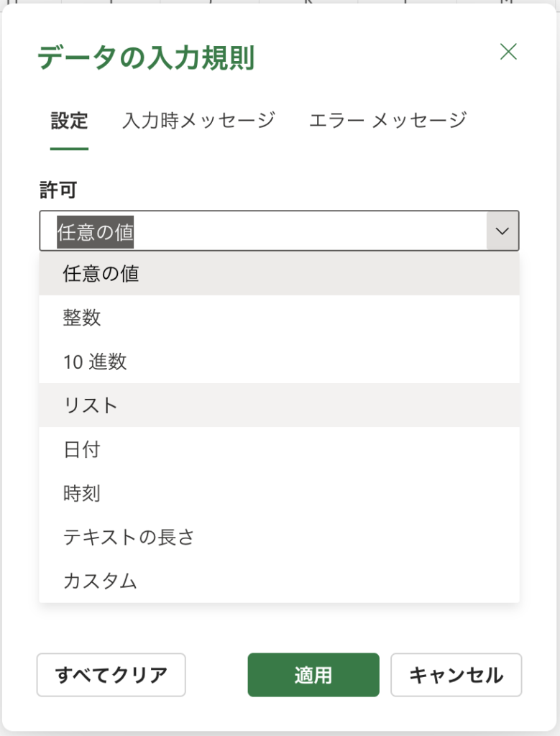Cancel with the キャンセル button
Viewport: 560px width, 736px height.
pyautogui.click(x=456, y=675)
